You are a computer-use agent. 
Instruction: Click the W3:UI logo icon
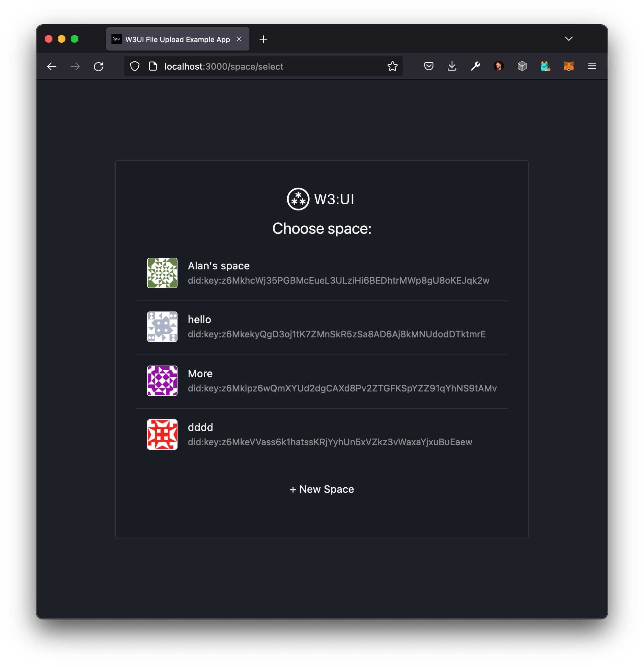coord(298,199)
